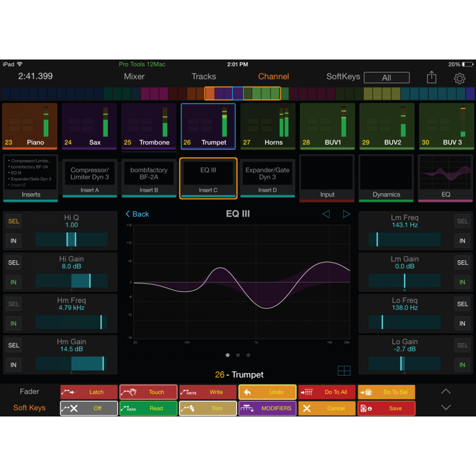
Task: Tap the Trim automation soft key
Action: 208,408
